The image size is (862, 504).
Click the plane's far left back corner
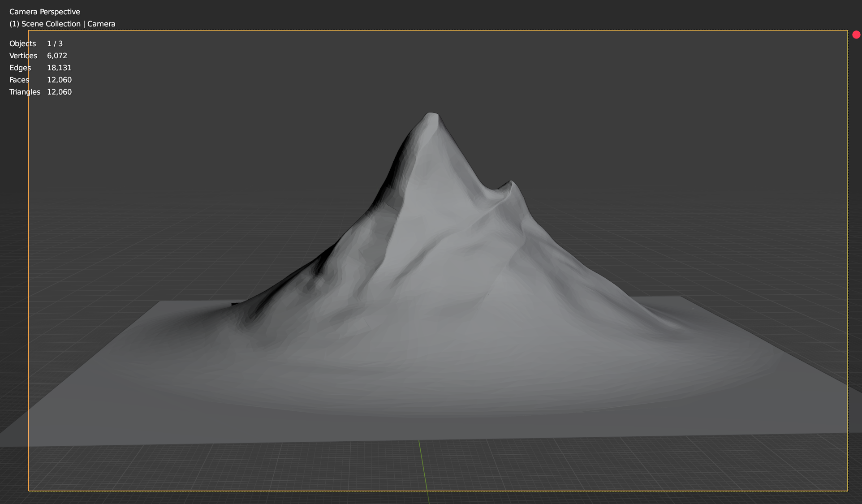point(160,302)
